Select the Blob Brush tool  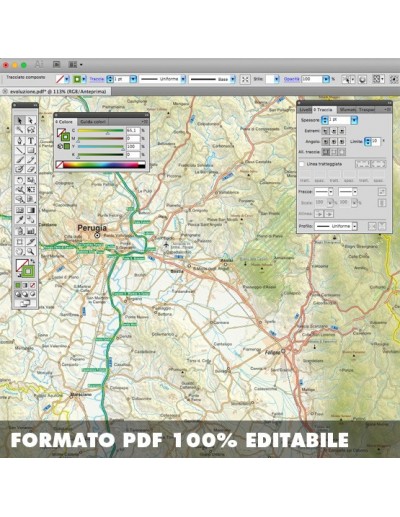[20, 169]
